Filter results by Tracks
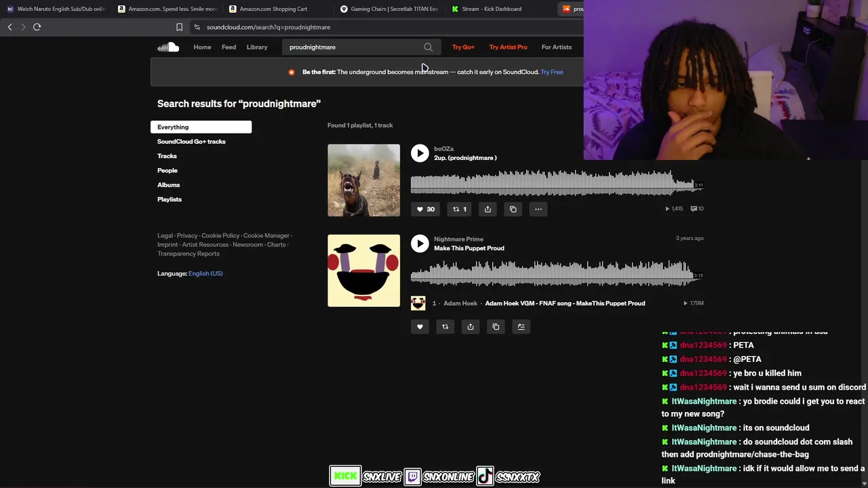868x488 pixels. [167, 156]
